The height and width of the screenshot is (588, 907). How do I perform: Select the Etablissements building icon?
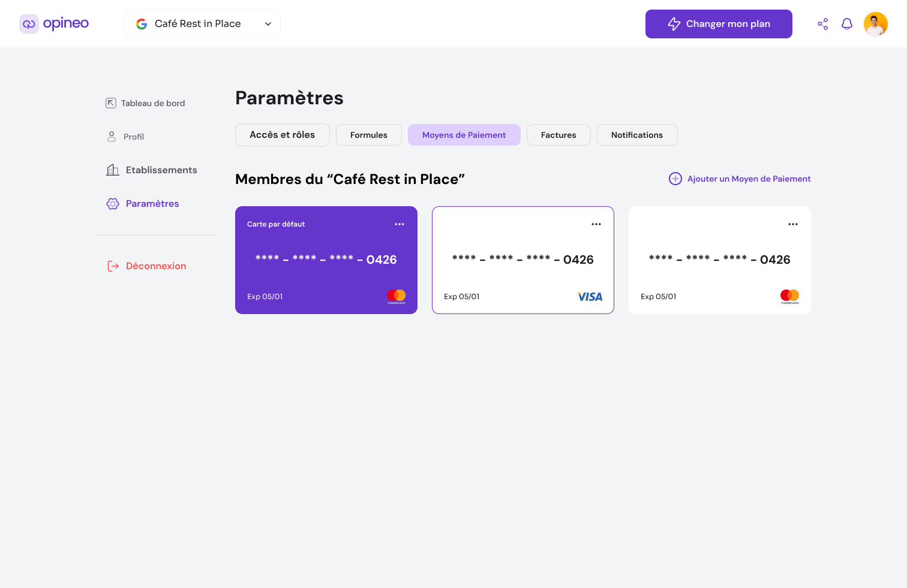coord(112,170)
